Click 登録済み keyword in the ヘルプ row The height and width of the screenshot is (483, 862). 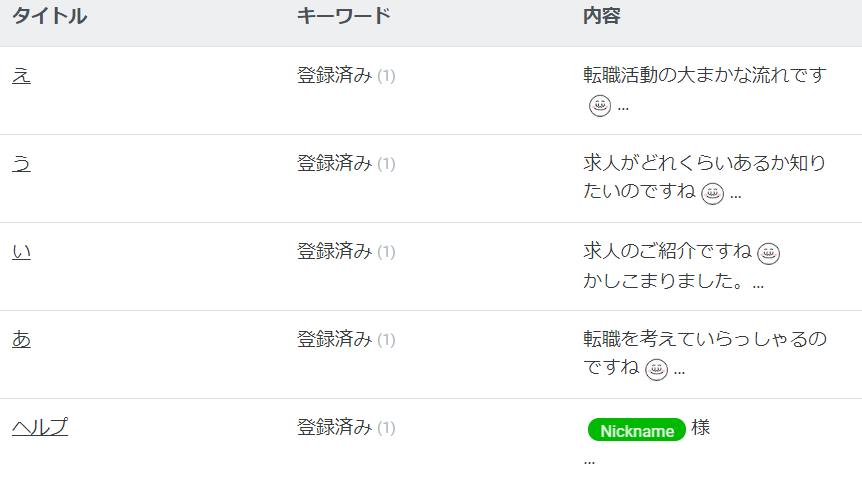point(335,427)
